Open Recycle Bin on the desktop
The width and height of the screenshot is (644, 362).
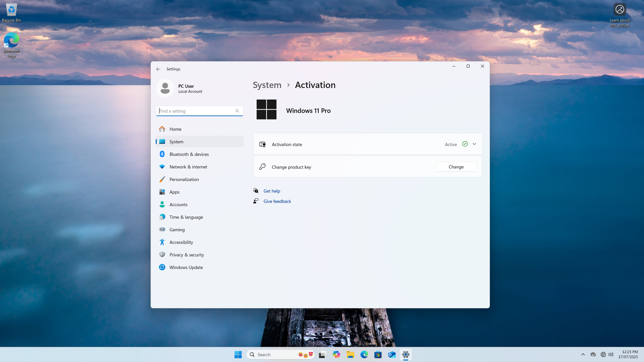coord(11,12)
